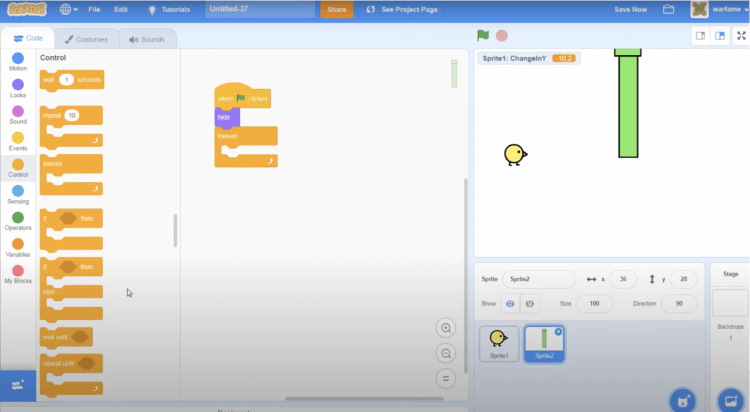Image resolution: width=750 pixels, height=412 pixels.
Task: Open Tutorials with the lightbulb
Action: 168,9
